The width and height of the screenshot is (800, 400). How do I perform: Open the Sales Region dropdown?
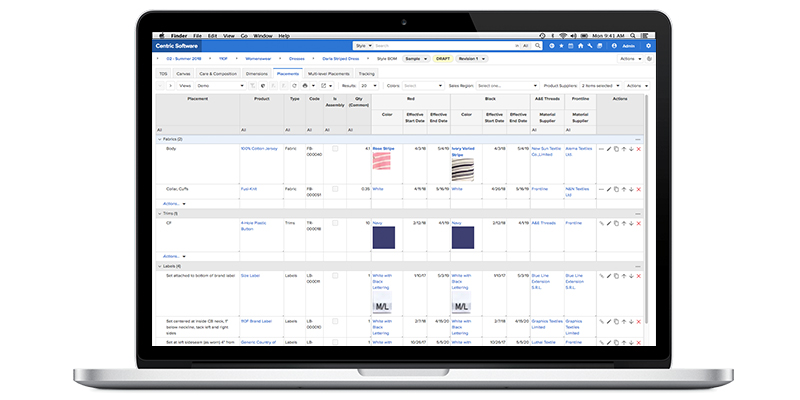[x=506, y=86]
